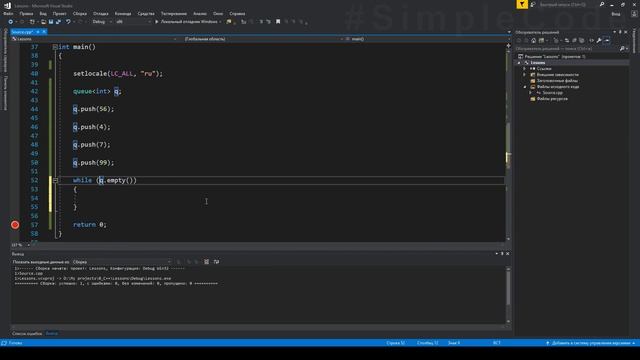The image size is (640, 360).
Task: Click Добавить в систему управления версиями
Action: (x=590, y=343)
